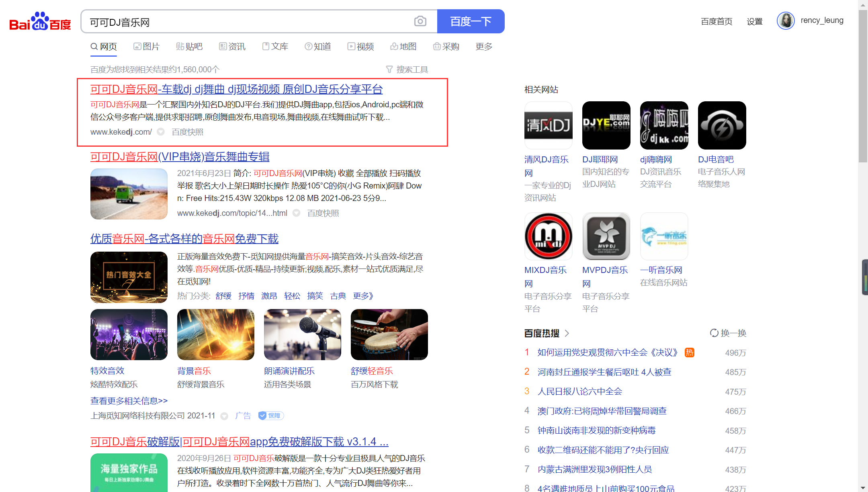Screen dimensions: 868x492
Task: Switch to 贴吧 tab
Action: point(189,47)
